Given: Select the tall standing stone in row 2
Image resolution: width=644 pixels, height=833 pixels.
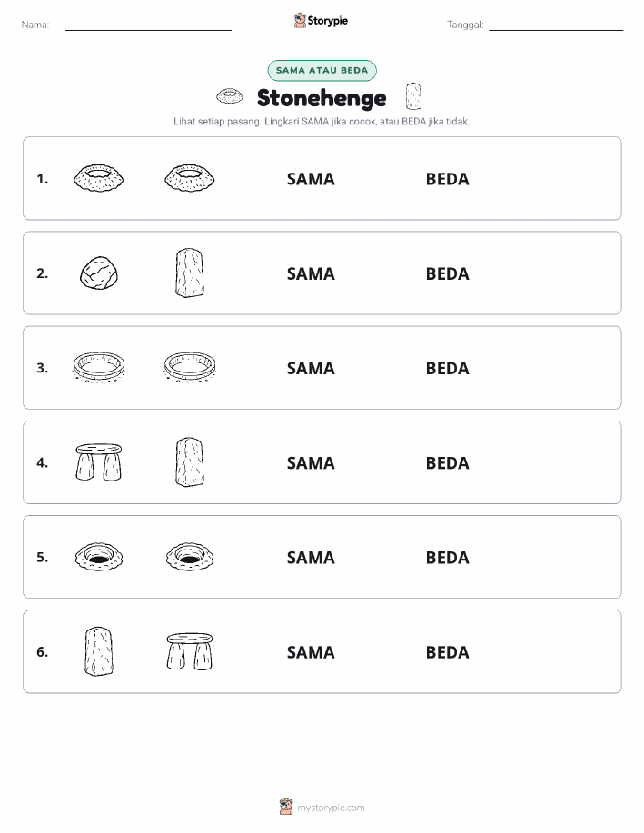Looking at the screenshot, I should click(190, 273).
